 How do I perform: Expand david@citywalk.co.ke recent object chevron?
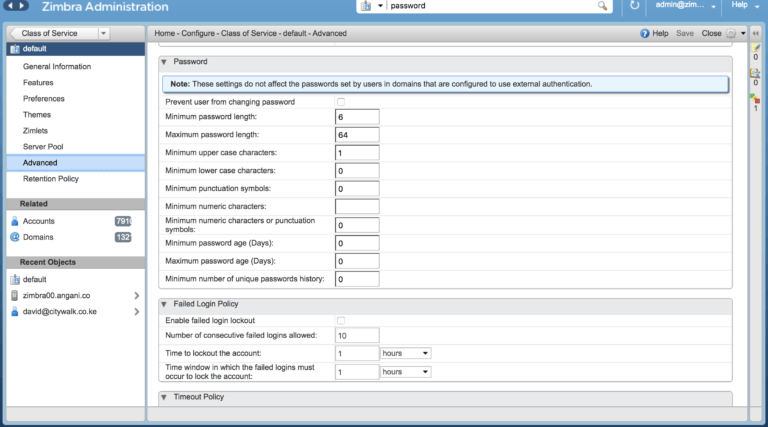click(x=137, y=311)
